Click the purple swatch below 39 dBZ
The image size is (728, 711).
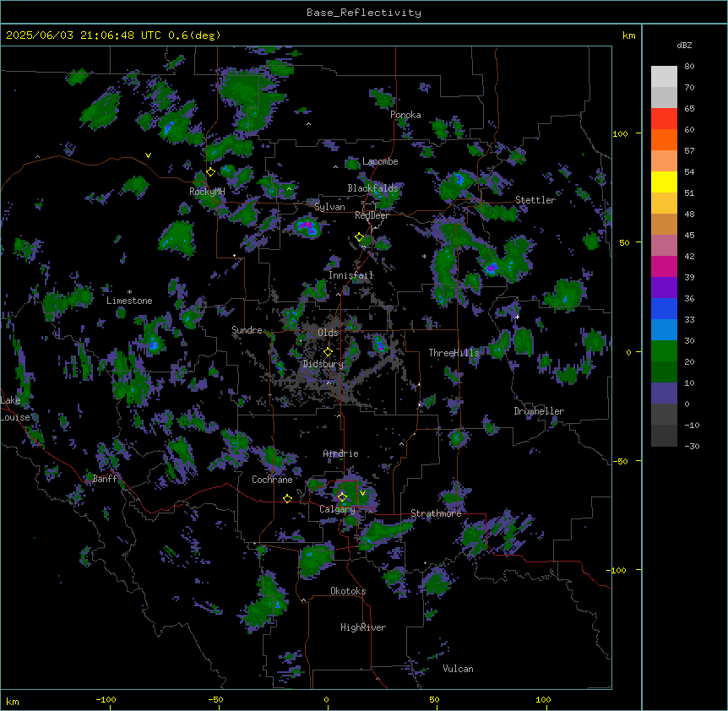tap(664, 288)
